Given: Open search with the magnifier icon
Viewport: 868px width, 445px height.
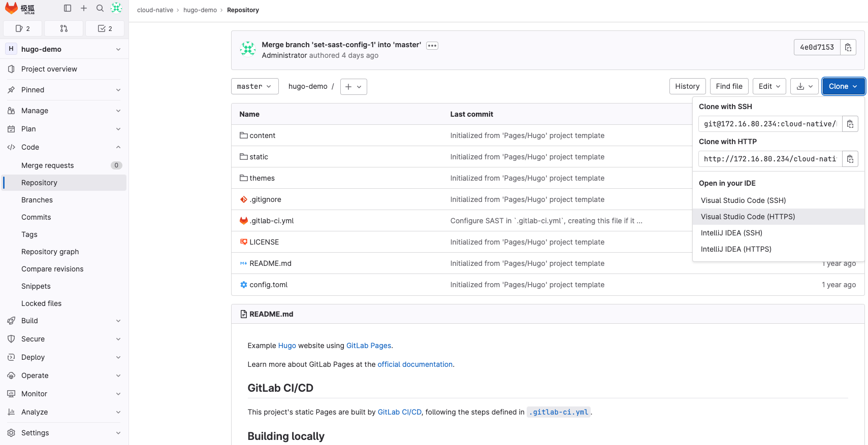Looking at the screenshot, I should point(100,8).
